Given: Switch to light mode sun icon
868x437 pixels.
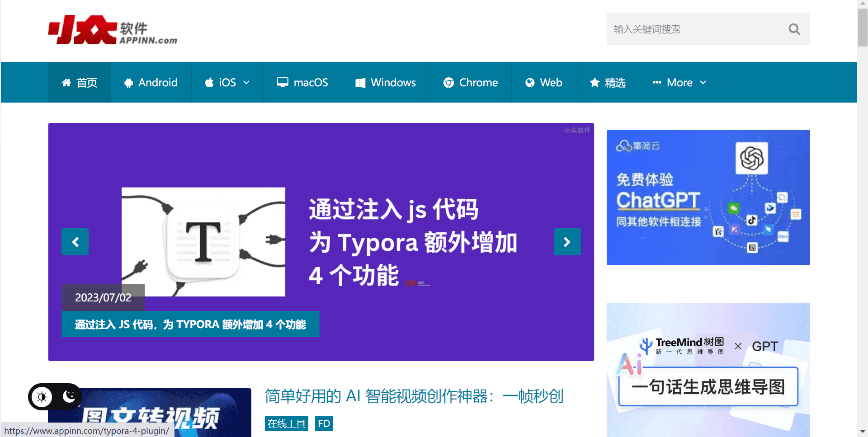Looking at the screenshot, I should click(x=42, y=397).
